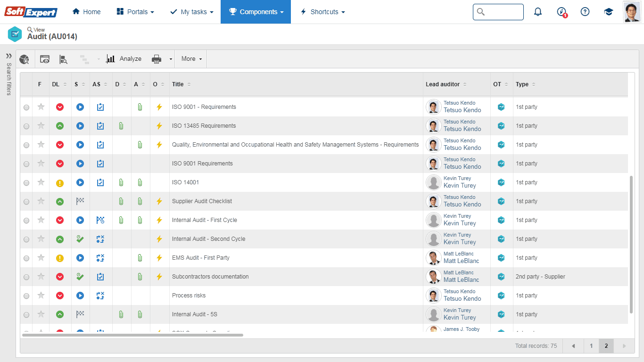This screenshot has width=644, height=362.
Task: Click the globe search toolbar icon
Action: pyautogui.click(x=24, y=59)
